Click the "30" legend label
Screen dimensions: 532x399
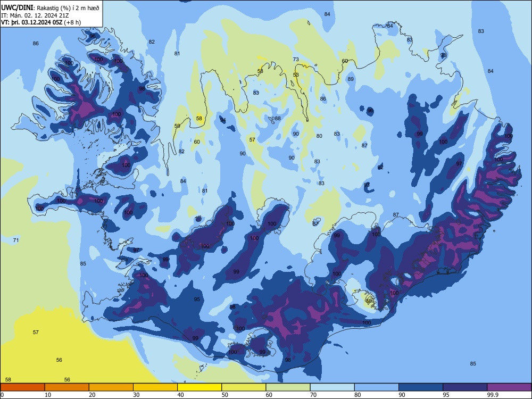point(136,395)
